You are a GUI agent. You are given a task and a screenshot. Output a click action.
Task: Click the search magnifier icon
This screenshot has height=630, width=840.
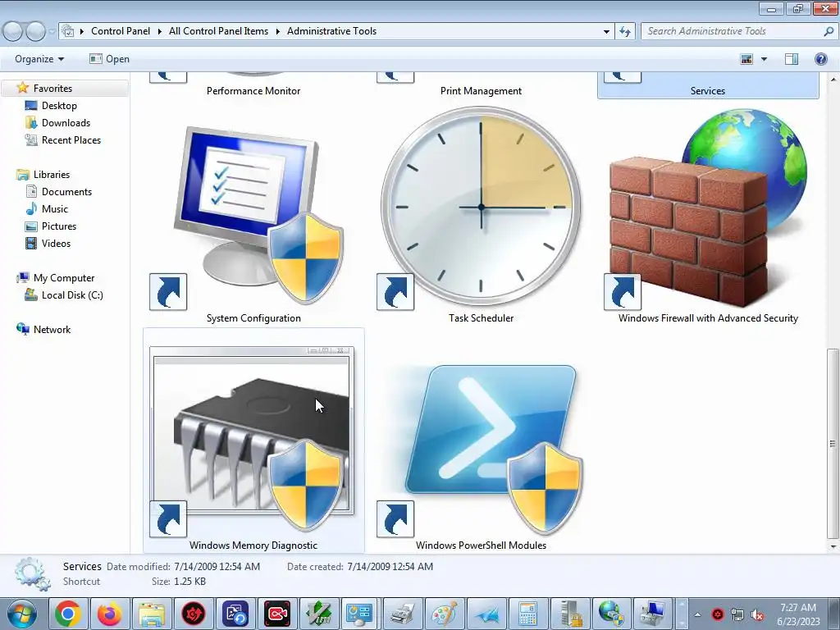point(829,31)
